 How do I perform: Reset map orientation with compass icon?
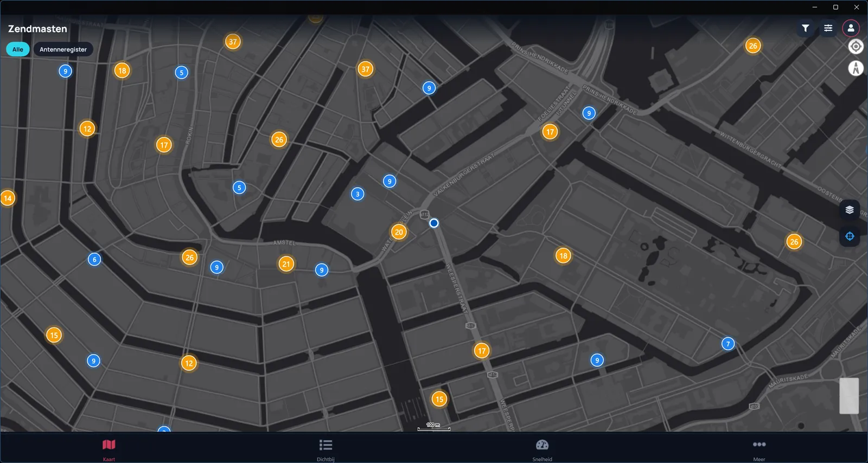856,68
